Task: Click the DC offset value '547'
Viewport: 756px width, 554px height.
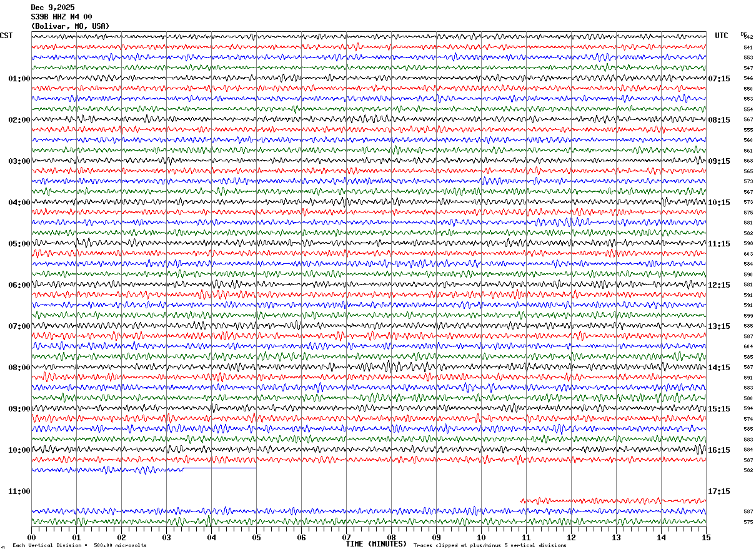Action: coord(748,68)
